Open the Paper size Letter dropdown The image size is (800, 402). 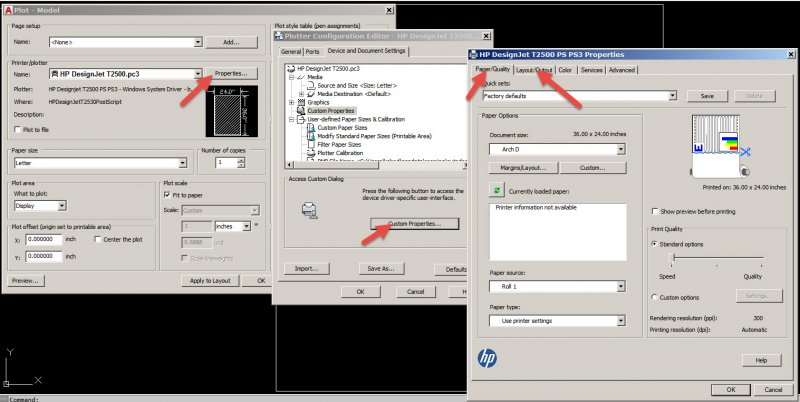click(183, 163)
